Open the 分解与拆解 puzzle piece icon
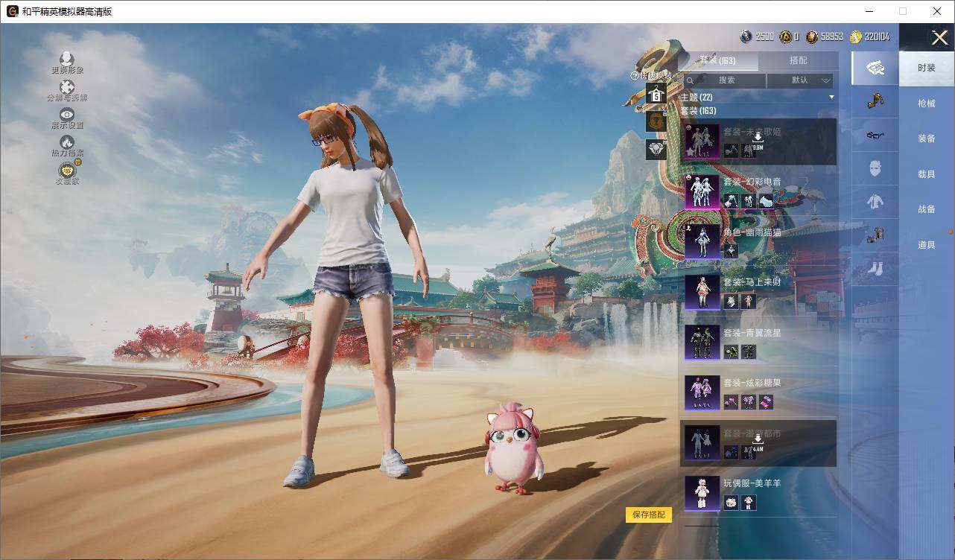Image resolution: width=955 pixels, height=560 pixels. coord(67,87)
